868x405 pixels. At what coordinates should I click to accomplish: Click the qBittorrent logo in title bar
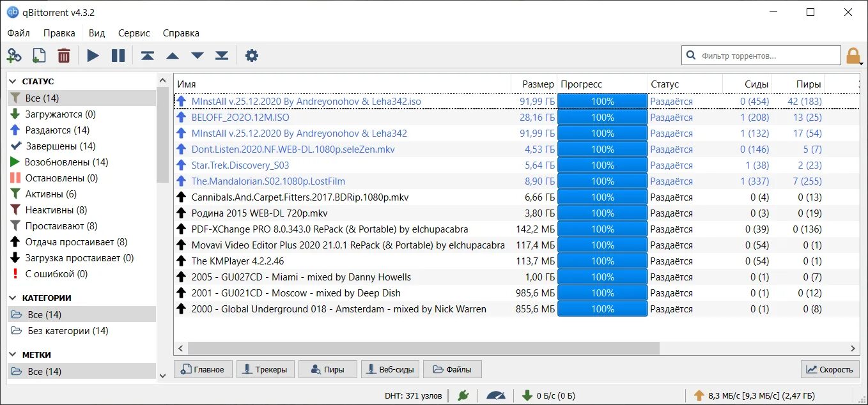point(12,12)
